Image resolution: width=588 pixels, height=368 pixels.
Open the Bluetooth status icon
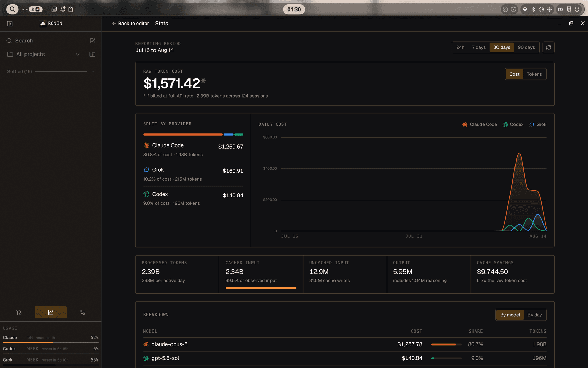533,9
